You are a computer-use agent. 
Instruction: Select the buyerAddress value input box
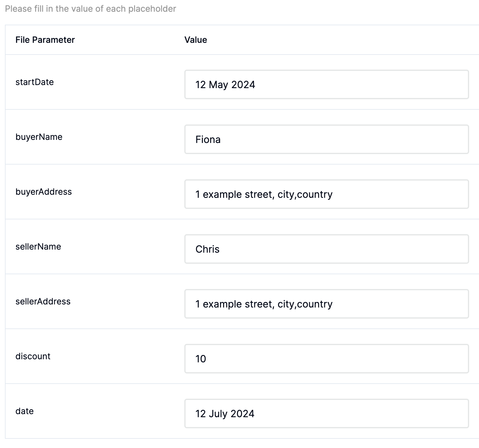pos(326,194)
